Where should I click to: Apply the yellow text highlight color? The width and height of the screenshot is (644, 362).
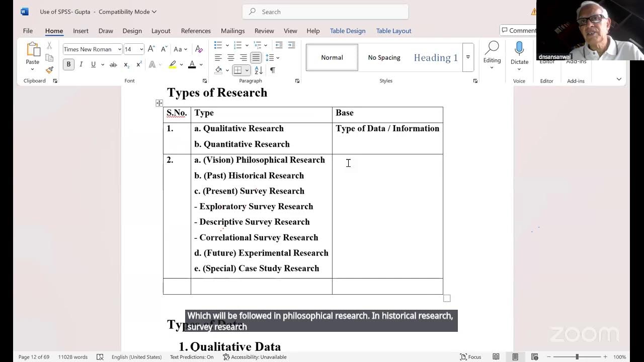(173, 64)
